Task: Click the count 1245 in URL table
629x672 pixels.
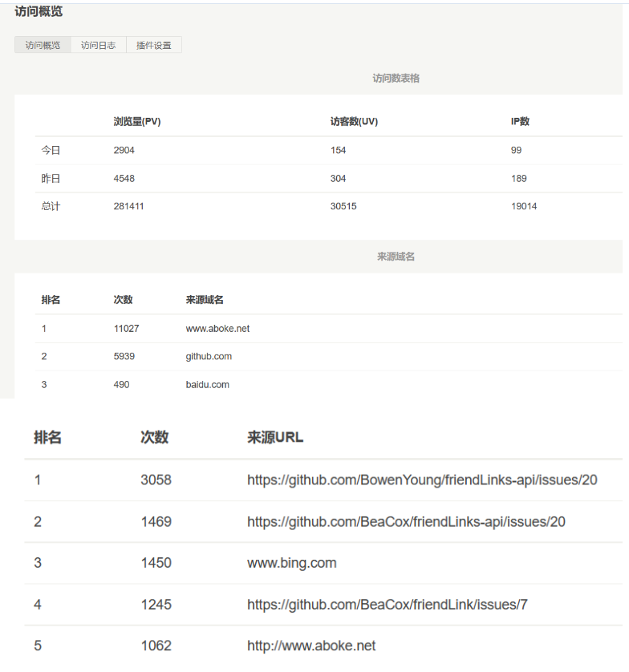Action: pos(156,605)
